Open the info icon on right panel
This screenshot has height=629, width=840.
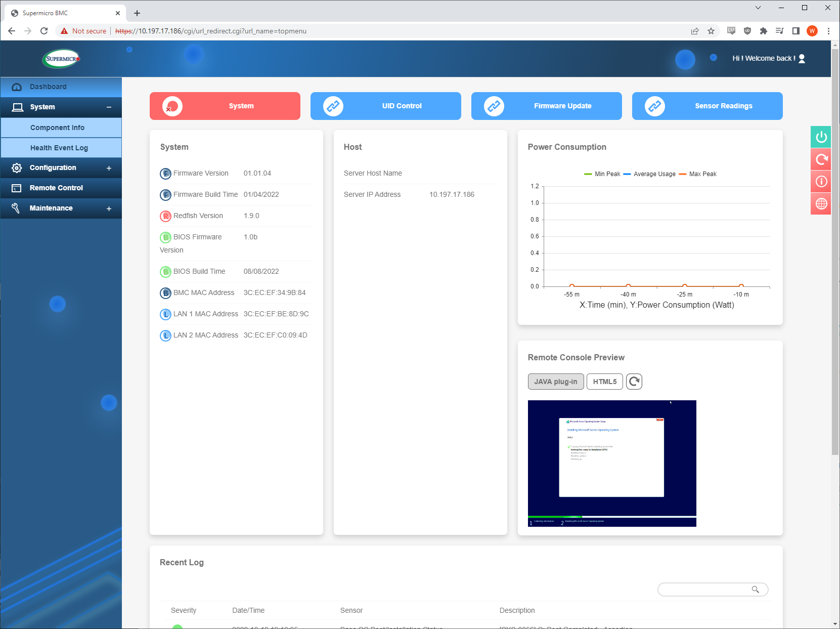pyautogui.click(x=821, y=182)
